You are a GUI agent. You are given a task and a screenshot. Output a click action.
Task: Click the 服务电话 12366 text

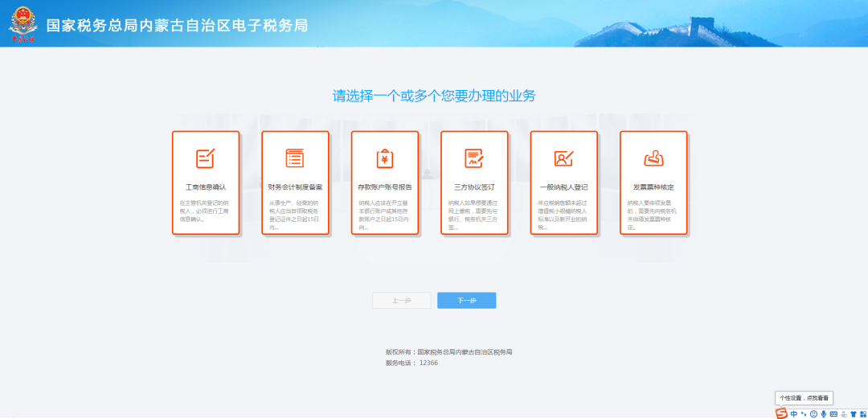click(x=411, y=363)
